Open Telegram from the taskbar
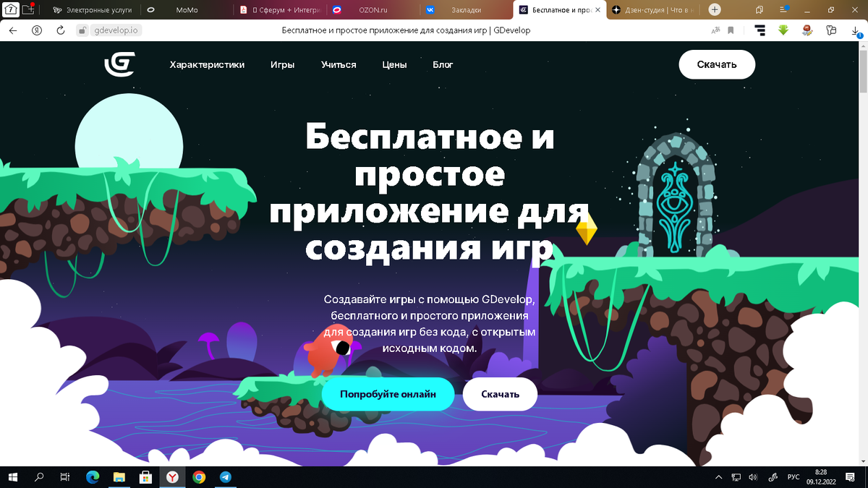Viewport: 868px width, 488px height. tap(225, 476)
